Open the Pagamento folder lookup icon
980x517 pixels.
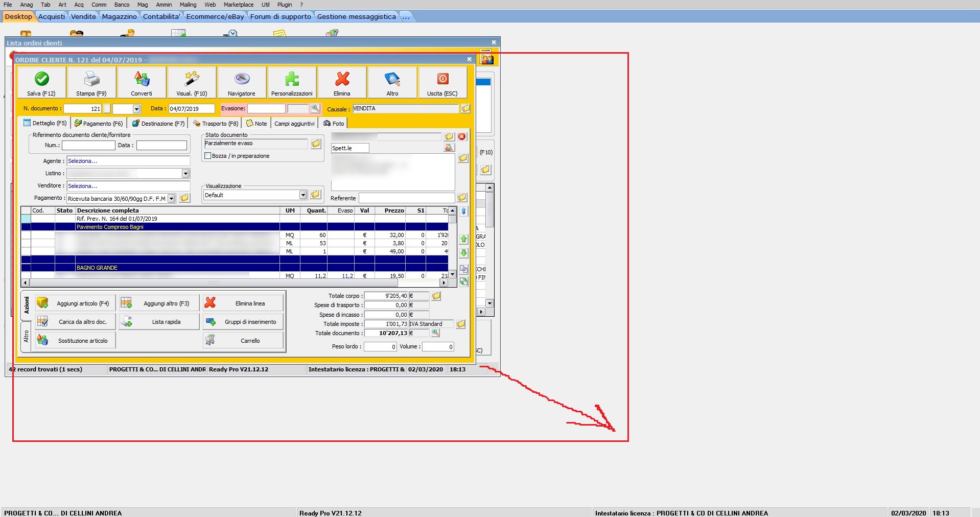click(184, 198)
